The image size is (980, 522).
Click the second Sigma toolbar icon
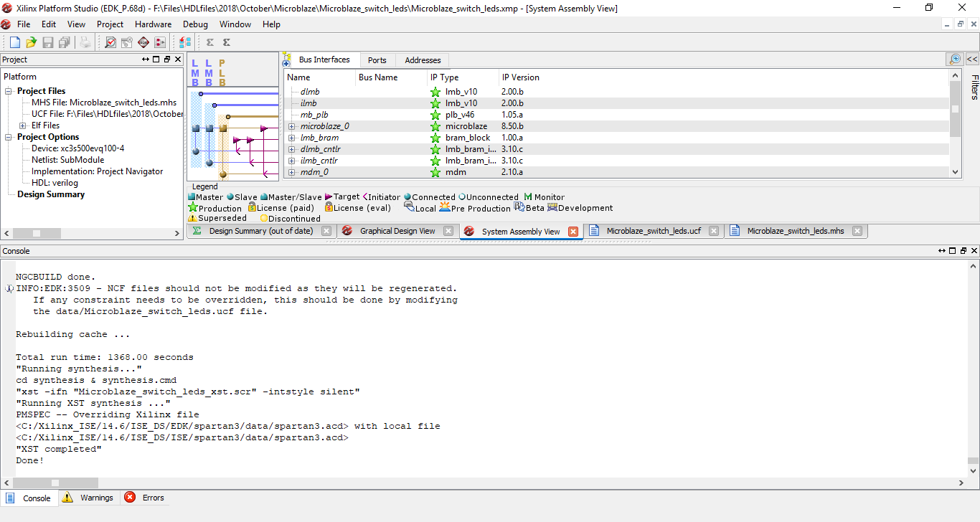click(x=227, y=42)
